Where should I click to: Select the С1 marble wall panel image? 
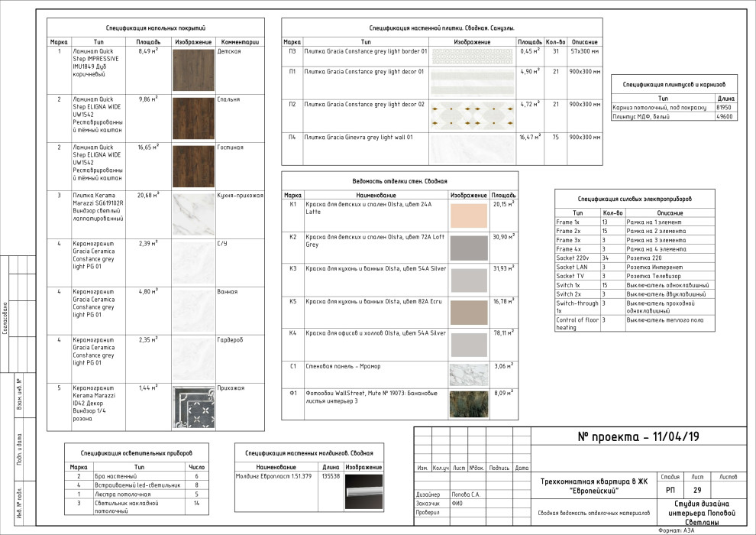click(x=468, y=374)
